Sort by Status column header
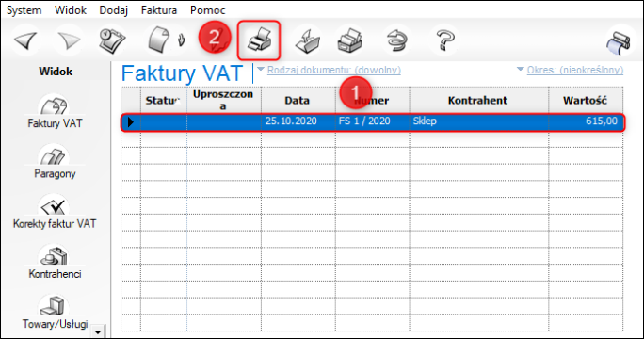644x339 pixels. (164, 100)
